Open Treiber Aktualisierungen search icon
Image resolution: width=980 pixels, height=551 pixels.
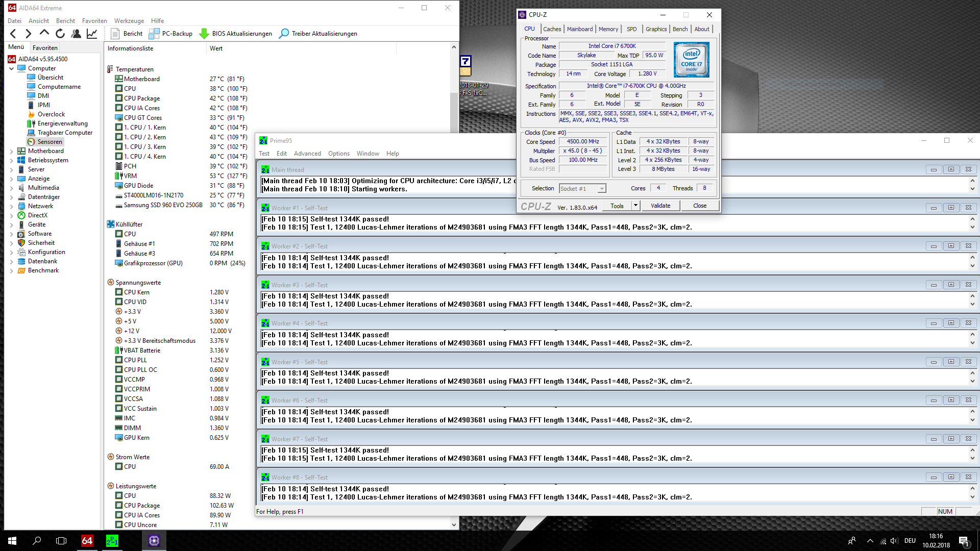pyautogui.click(x=284, y=34)
